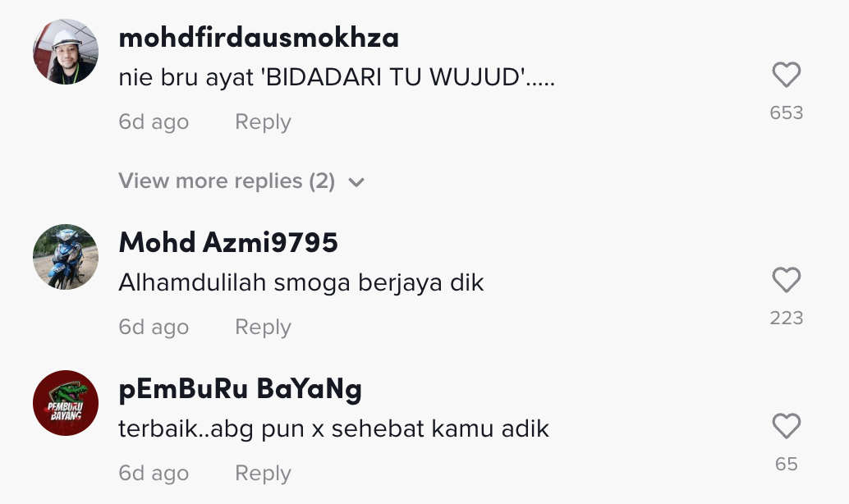Visit the pEmBuRu BaYaNg username link
The height and width of the screenshot is (504, 849).
tap(241, 389)
